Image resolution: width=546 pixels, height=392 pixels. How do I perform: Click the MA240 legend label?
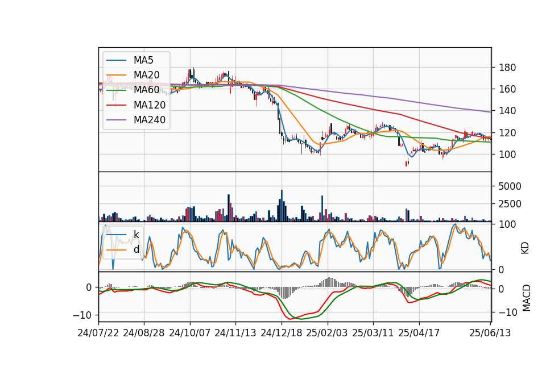150,120
